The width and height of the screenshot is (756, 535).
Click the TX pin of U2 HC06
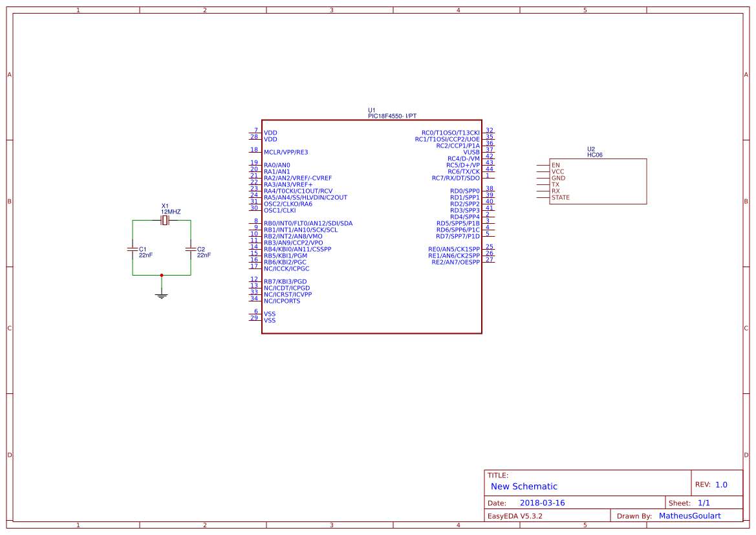pos(555,184)
